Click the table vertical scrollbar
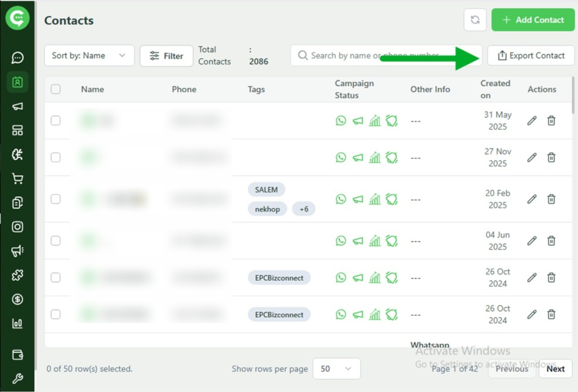This screenshot has width=578, height=392. point(573,95)
